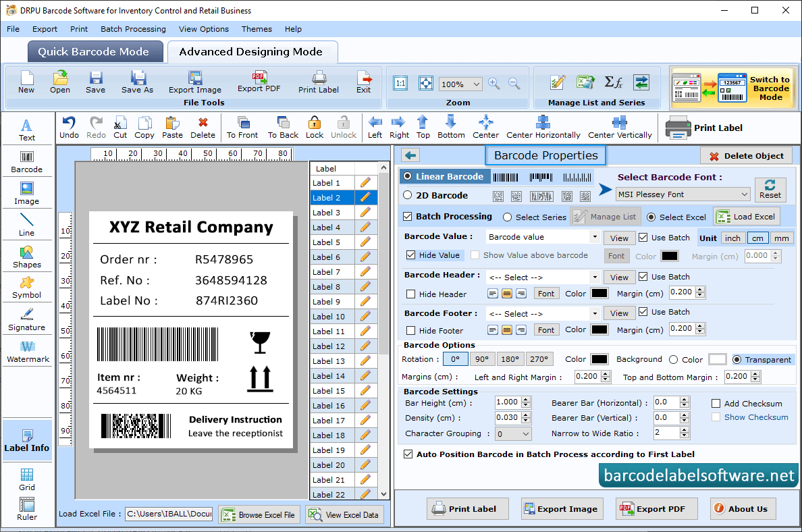Increase Left and Right Margin stepper
This screenshot has height=532, width=802.
pos(606,374)
